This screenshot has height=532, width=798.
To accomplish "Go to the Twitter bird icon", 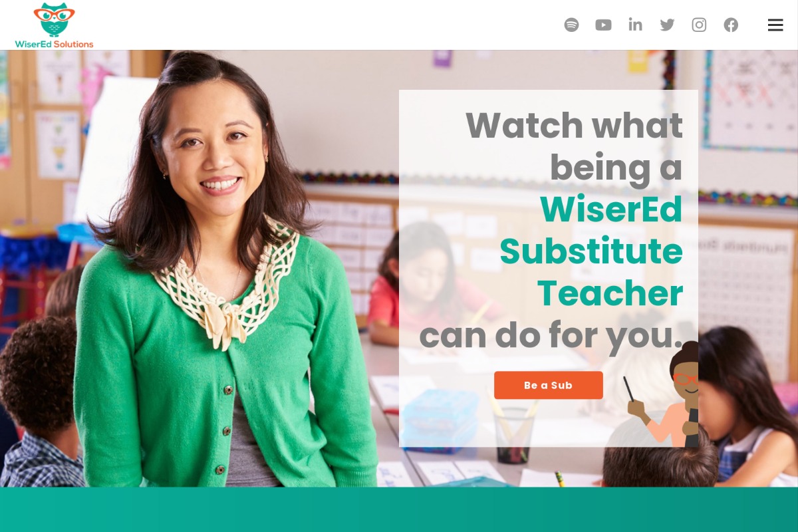I will point(667,25).
